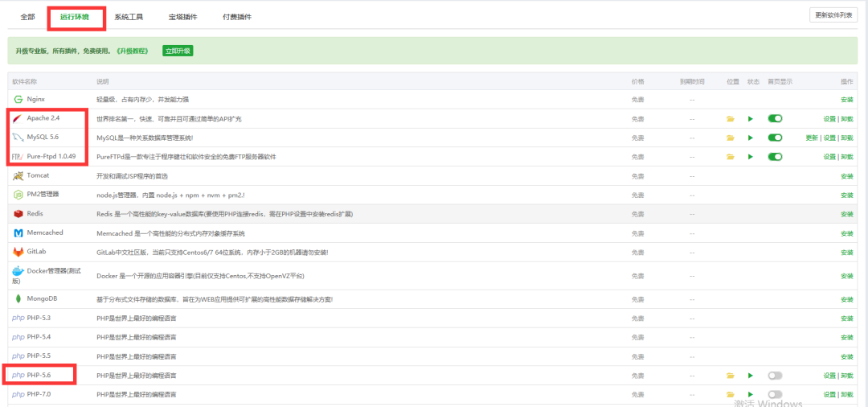Click 卸载 for MySQL 5.6
The width and height of the screenshot is (868, 407).
coord(847,138)
